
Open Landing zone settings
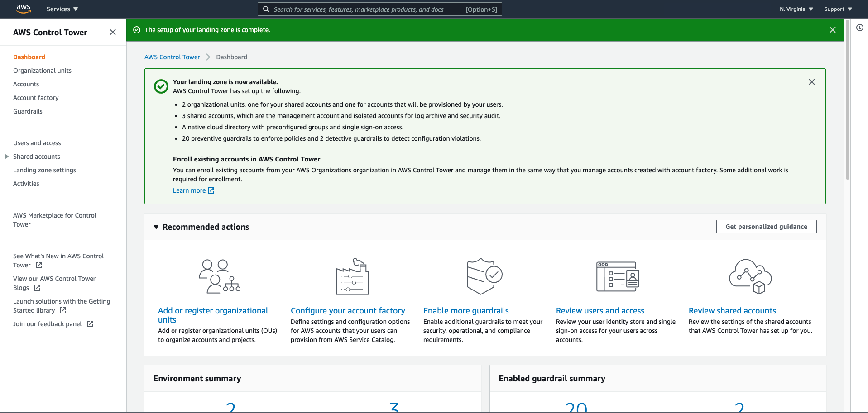[44, 170]
